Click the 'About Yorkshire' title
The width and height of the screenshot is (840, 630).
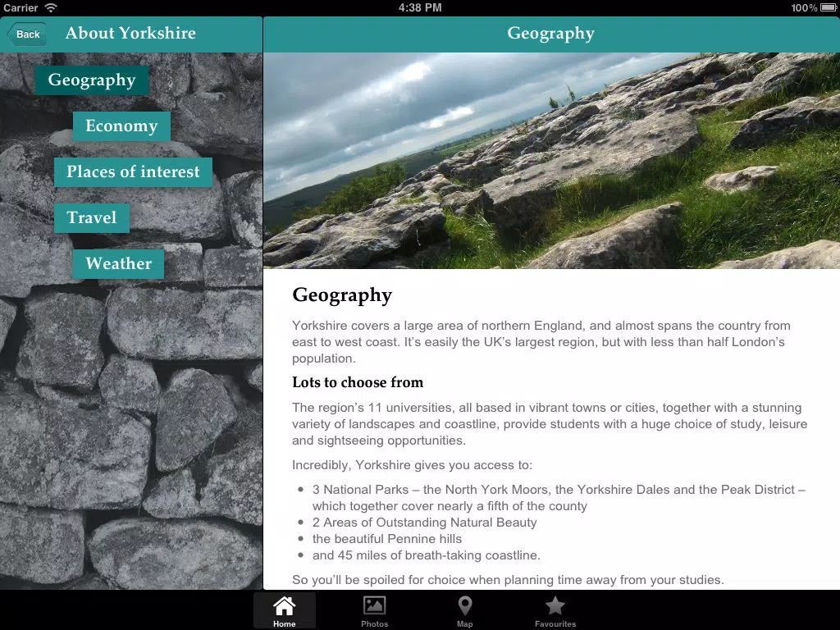pos(130,33)
